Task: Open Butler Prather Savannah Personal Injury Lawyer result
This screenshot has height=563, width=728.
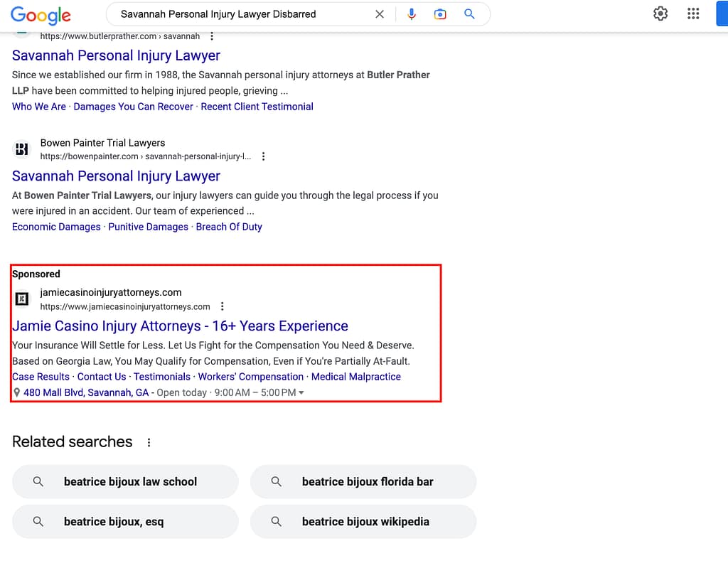Action: click(x=116, y=55)
